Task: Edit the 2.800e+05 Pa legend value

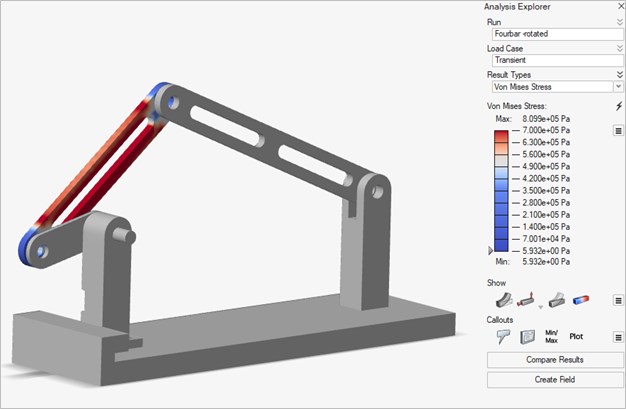Action: coord(546,203)
